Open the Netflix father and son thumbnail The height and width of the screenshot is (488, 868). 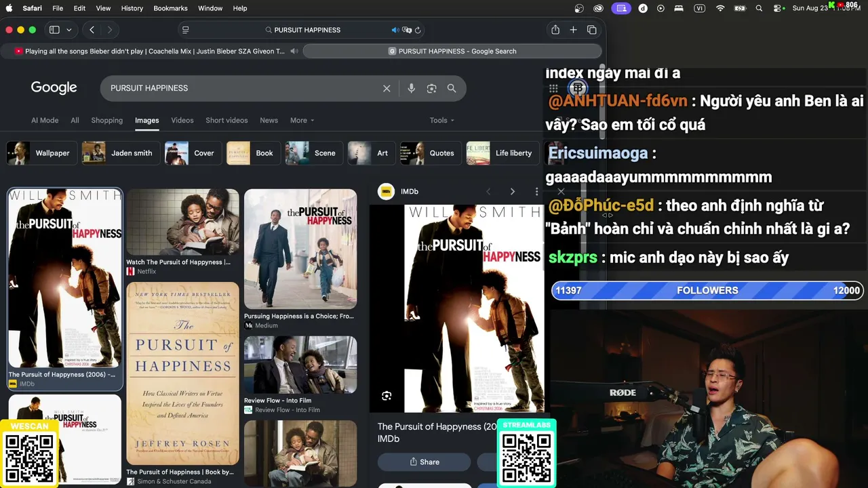click(x=182, y=222)
